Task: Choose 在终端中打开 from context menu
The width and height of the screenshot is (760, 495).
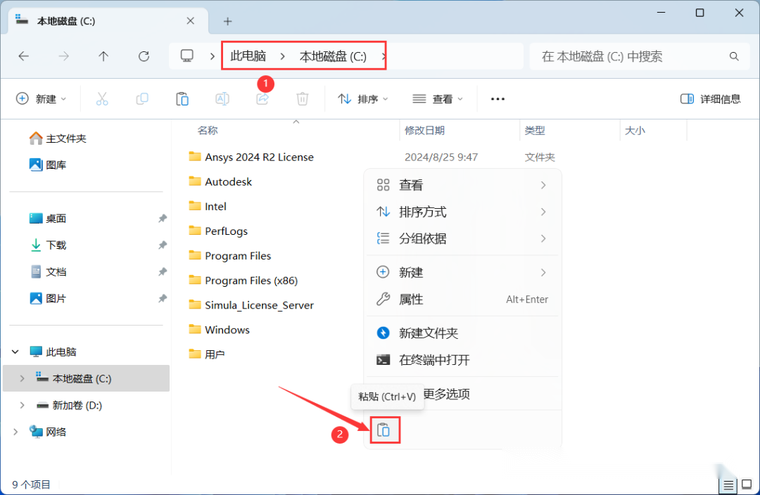Action: (x=434, y=360)
